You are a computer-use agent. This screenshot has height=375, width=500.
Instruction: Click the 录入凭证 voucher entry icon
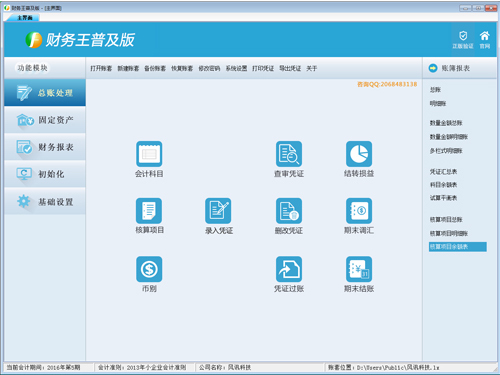218,211
